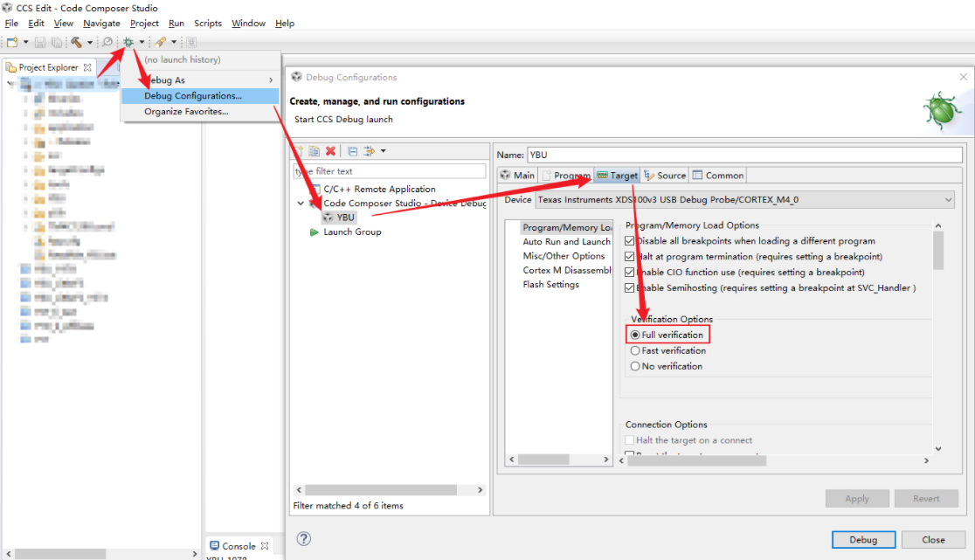Toggle Halt the target on a connect checkbox
This screenshot has height=560, width=975.
pos(629,440)
